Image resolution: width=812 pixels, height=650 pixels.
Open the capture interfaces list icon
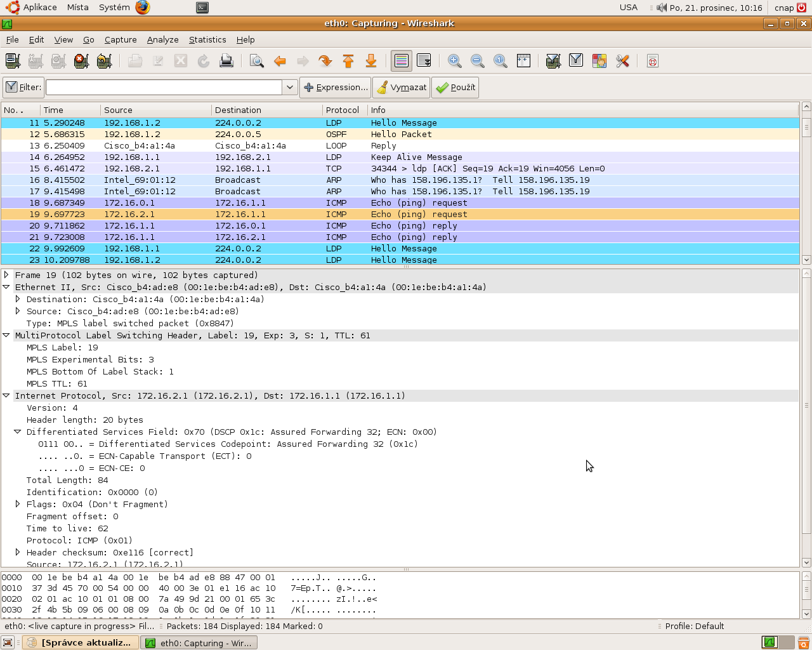[13, 61]
